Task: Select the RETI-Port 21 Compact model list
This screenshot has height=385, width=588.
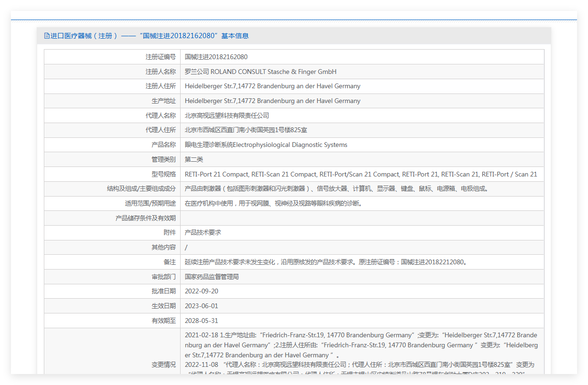Action: pyautogui.click(x=361, y=174)
